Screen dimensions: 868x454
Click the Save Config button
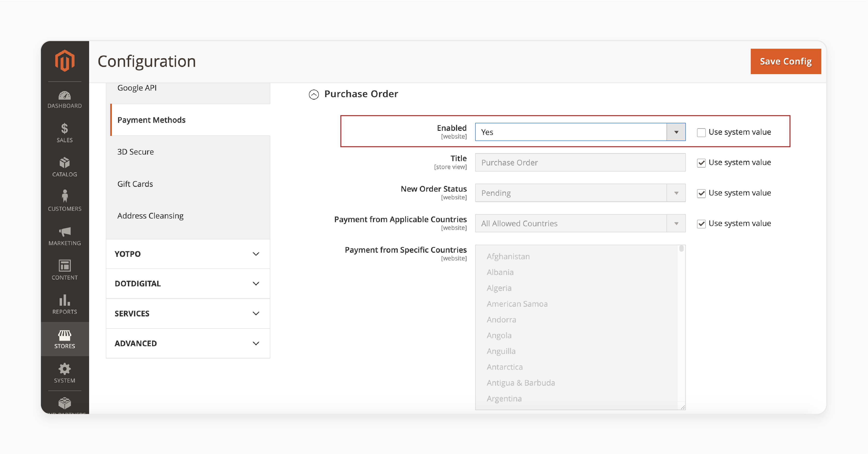(x=786, y=61)
